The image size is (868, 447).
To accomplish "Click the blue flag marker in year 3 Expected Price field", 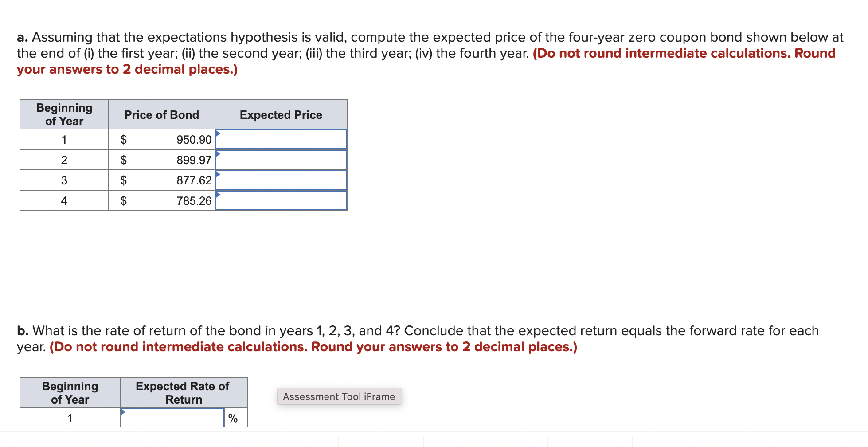I will 218,174.
